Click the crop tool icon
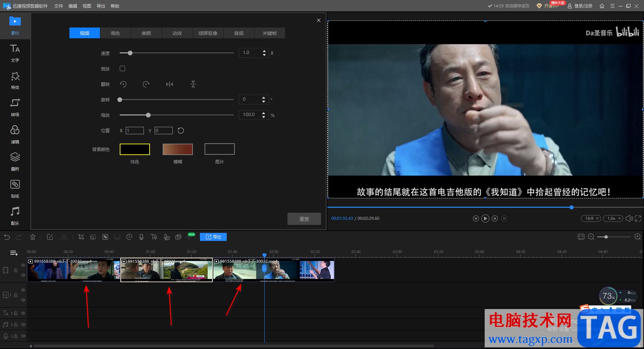This screenshot has width=644, height=349. (81, 237)
